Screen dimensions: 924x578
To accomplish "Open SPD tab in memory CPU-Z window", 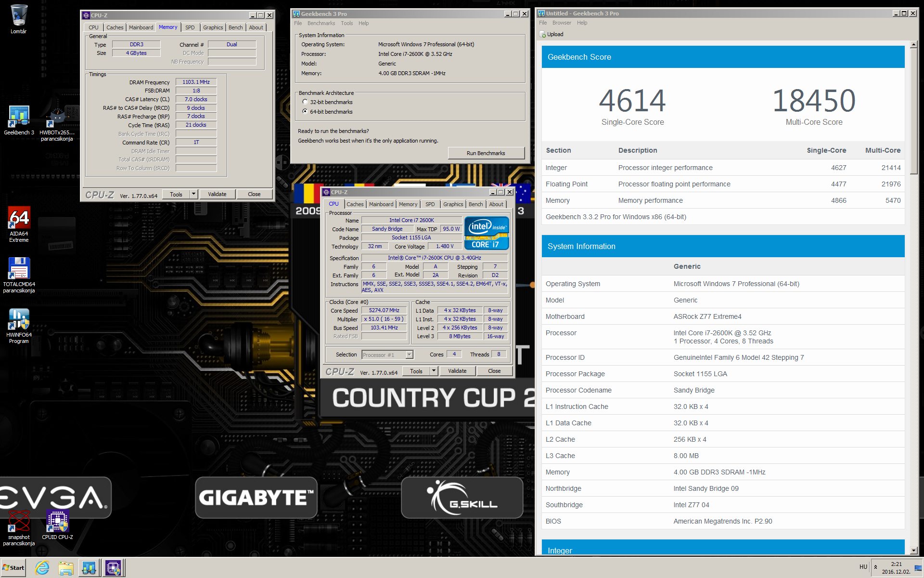I will pyautogui.click(x=190, y=27).
